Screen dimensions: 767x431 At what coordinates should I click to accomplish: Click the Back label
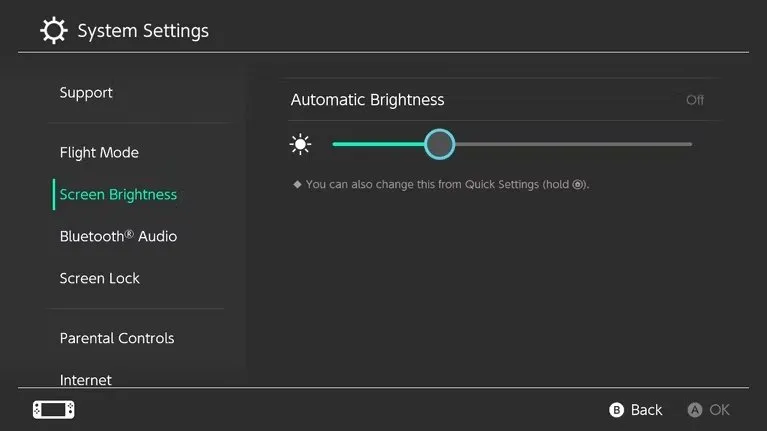tap(646, 410)
